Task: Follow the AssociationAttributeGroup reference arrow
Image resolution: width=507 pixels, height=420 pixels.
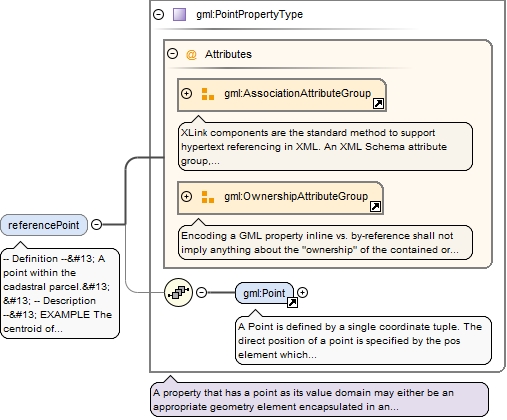Action: (x=378, y=104)
